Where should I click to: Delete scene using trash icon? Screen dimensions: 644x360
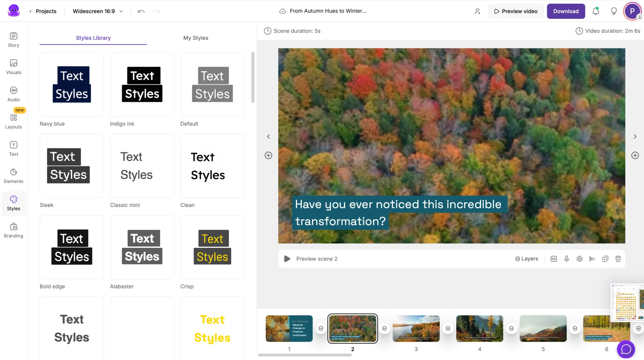click(618, 259)
